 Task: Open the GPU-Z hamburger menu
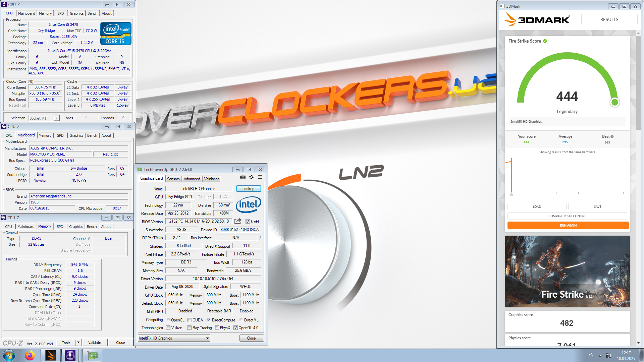260,177
